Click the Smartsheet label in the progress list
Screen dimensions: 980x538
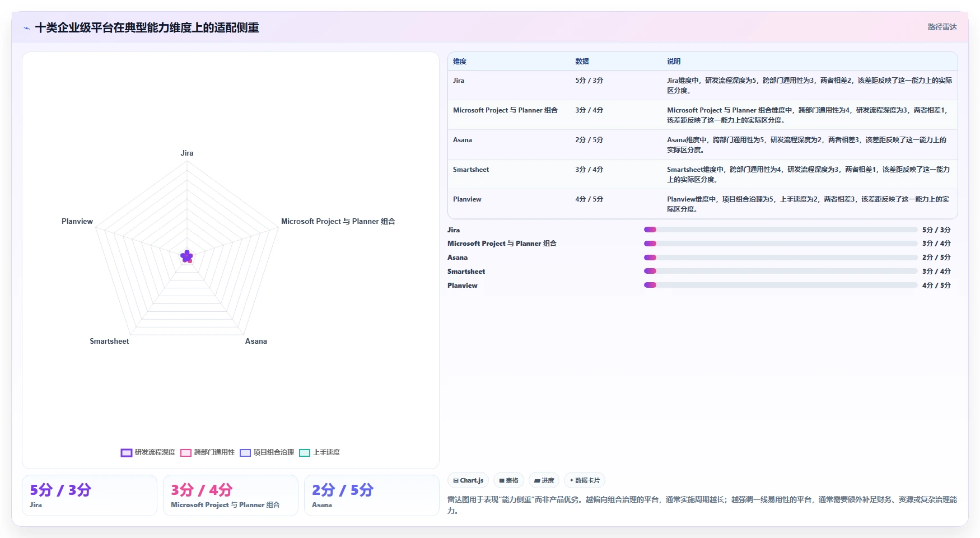(x=466, y=272)
